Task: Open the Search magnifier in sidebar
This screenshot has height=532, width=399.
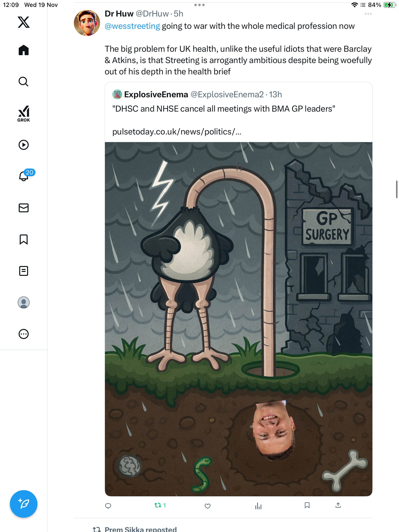Action: [x=24, y=82]
